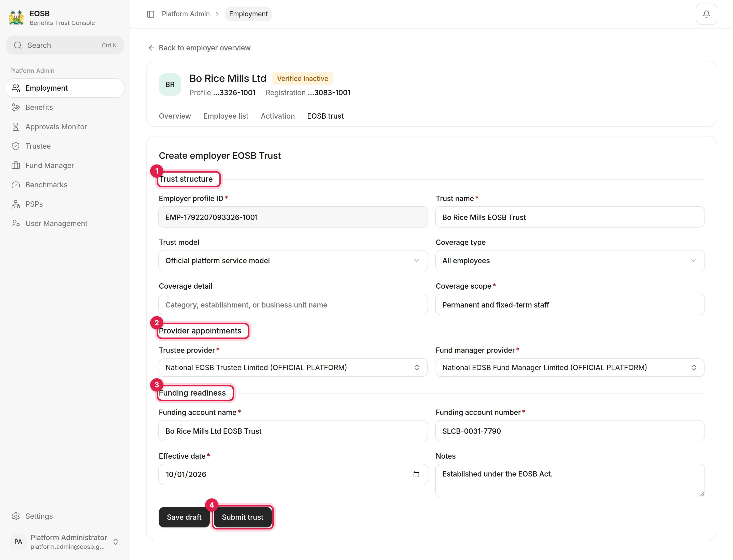Image resolution: width=733 pixels, height=560 pixels.
Task: Click Platform Admin breadcrumb
Action: coord(186,14)
